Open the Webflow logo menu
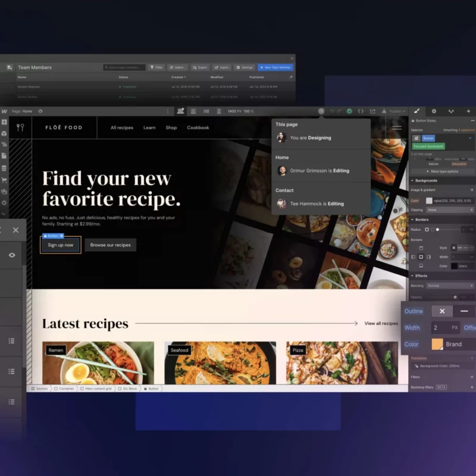The height and width of the screenshot is (476, 476). click(x=4, y=111)
